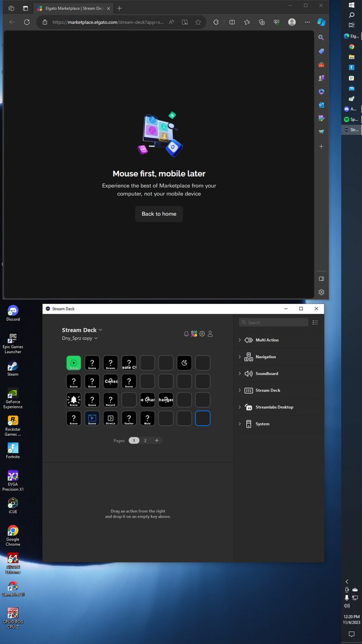Open iCUE desktop shortcut

(13, 506)
